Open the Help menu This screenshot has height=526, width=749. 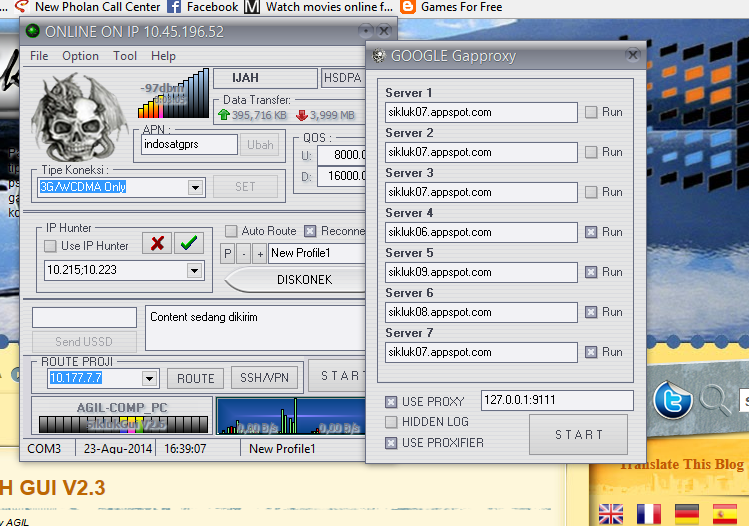(x=163, y=56)
